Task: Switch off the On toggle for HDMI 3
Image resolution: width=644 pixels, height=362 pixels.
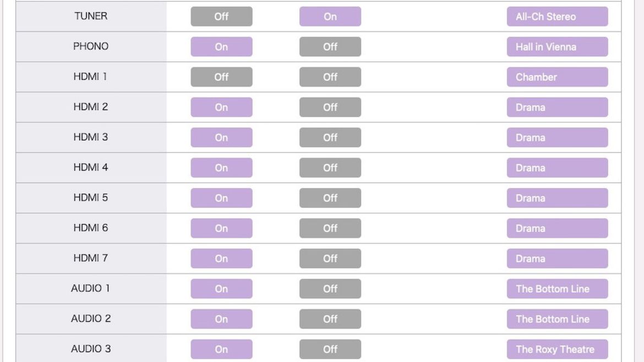Action: coord(221,138)
